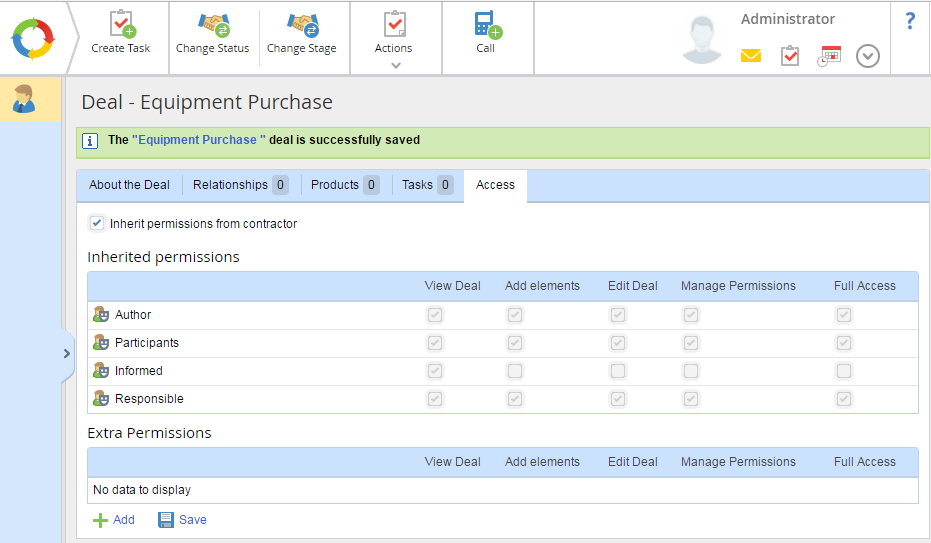Screen dimensions: 931x543
Task: Toggle Informed View Deal checkbox
Action: tap(435, 371)
